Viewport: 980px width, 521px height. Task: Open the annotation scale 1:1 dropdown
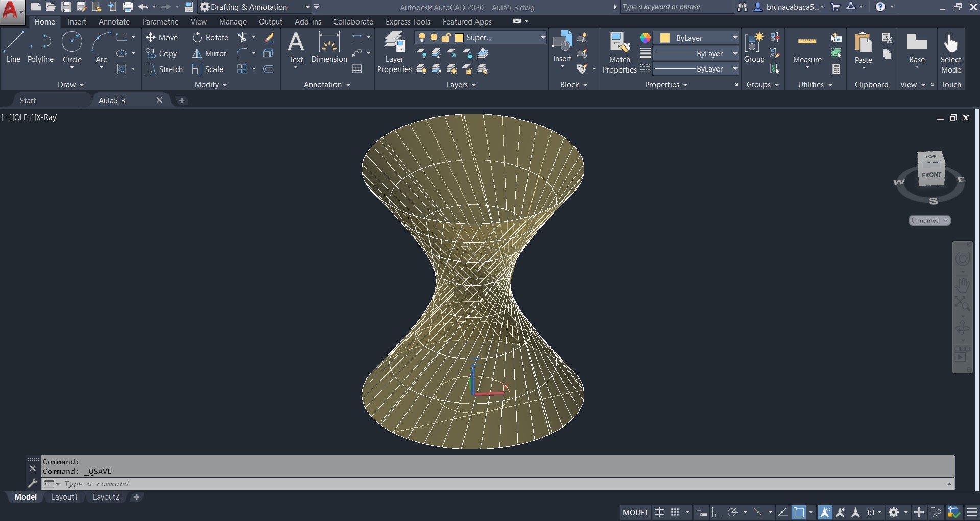tap(874, 512)
